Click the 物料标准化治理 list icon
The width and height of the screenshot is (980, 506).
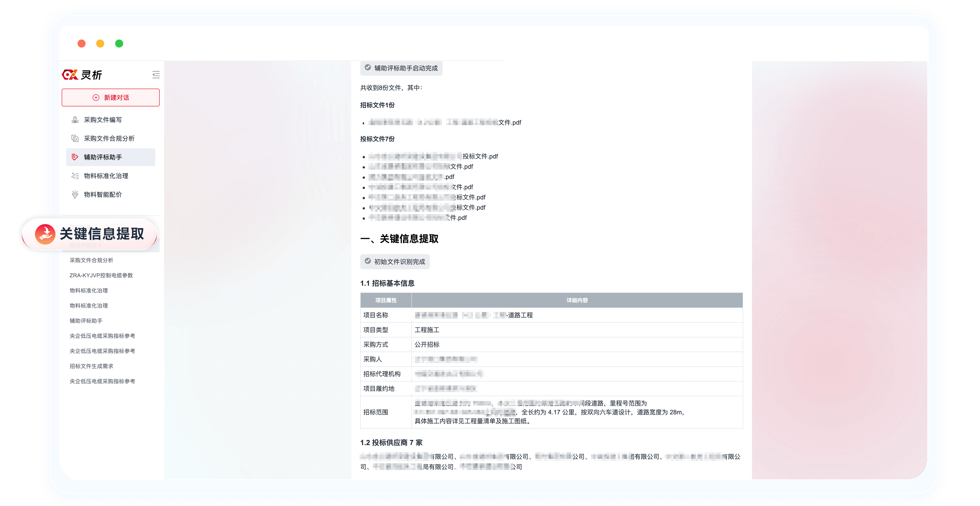point(75,176)
